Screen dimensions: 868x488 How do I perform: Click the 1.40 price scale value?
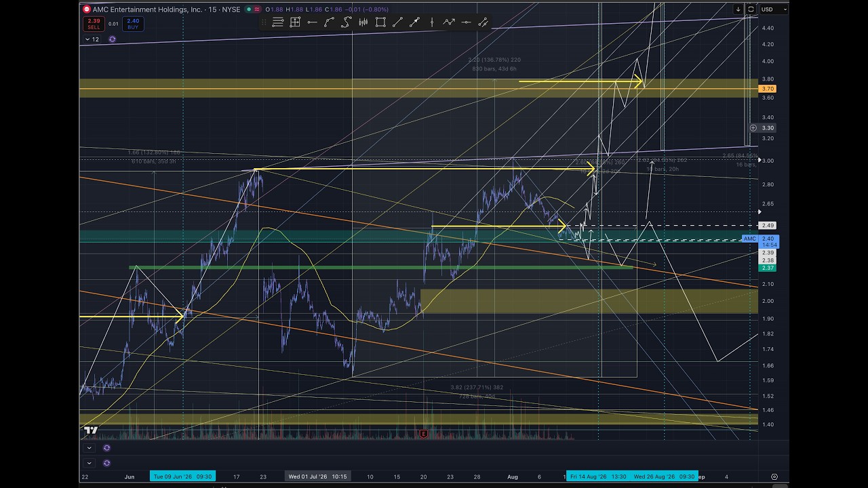[768, 424]
